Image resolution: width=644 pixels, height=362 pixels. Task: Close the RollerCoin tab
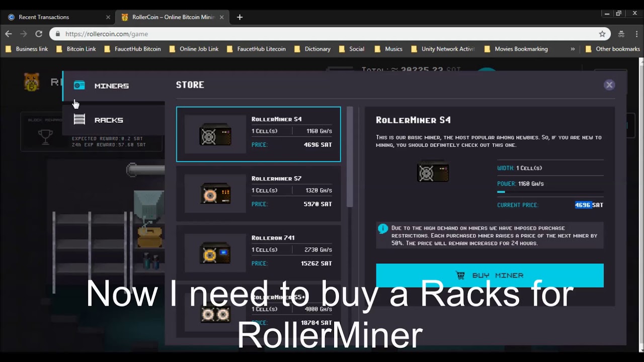click(x=221, y=17)
